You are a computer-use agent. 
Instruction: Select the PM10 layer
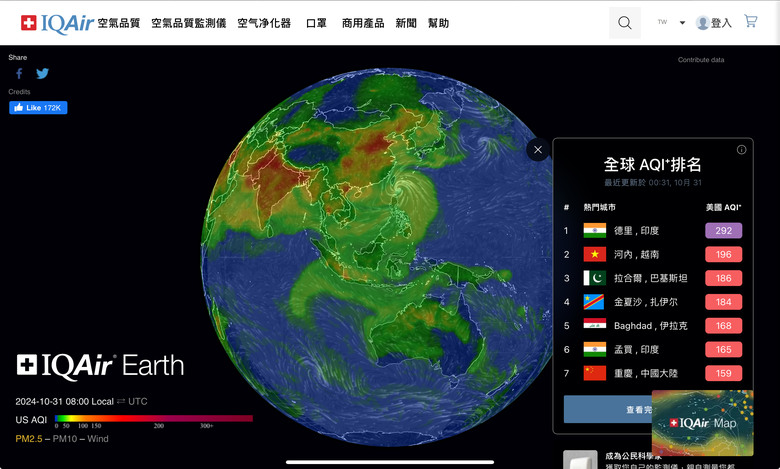click(65, 439)
